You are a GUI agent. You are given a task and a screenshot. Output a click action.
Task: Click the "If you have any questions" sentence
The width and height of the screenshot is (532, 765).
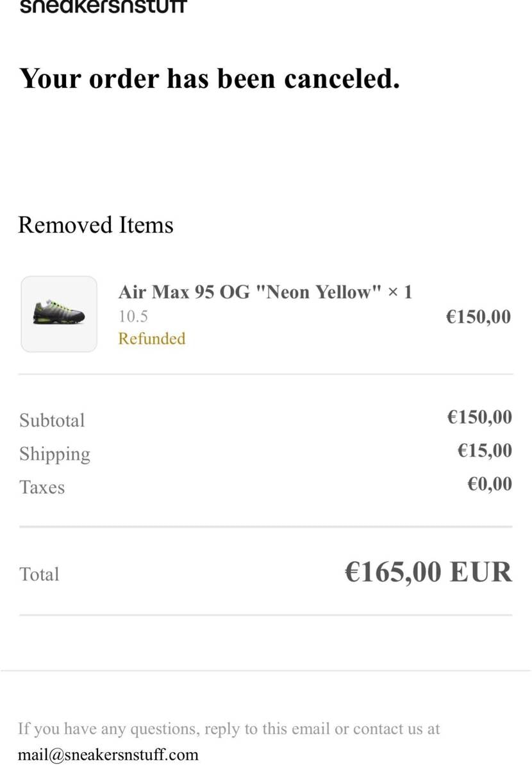point(229,728)
